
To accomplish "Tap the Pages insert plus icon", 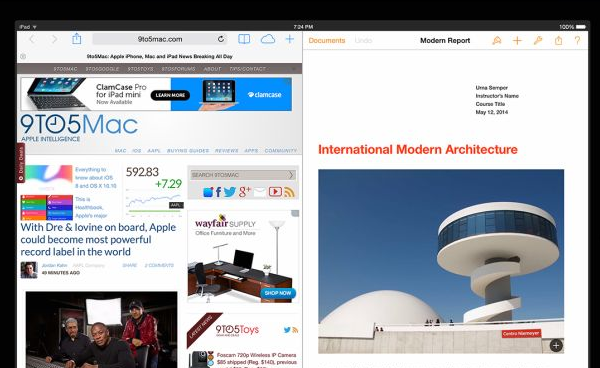I will pos(517,41).
